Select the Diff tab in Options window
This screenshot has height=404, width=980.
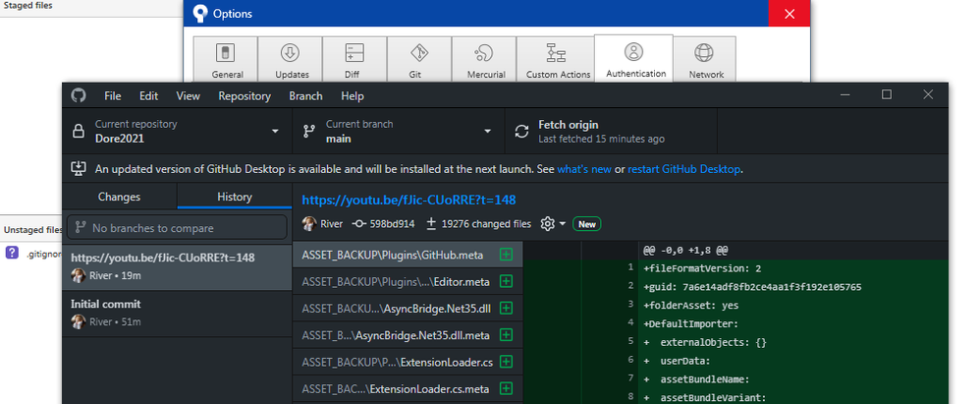tap(355, 59)
